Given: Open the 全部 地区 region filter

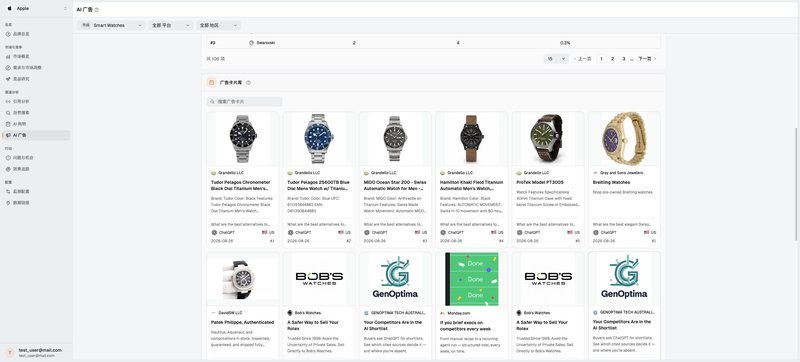Looking at the screenshot, I should (x=218, y=25).
